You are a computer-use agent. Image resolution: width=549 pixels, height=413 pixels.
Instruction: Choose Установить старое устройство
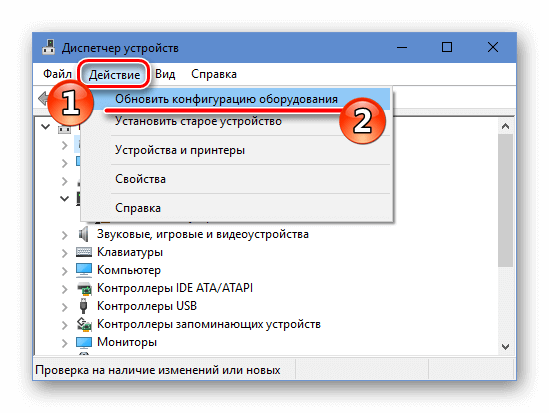click(236, 121)
